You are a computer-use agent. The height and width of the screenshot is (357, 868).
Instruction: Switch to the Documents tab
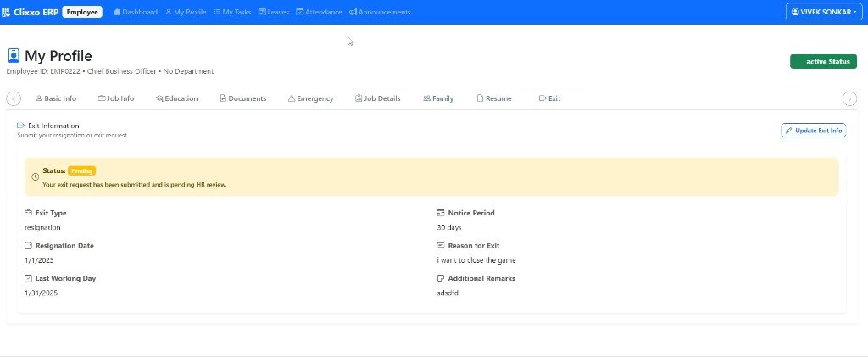[x=243, y=98]
